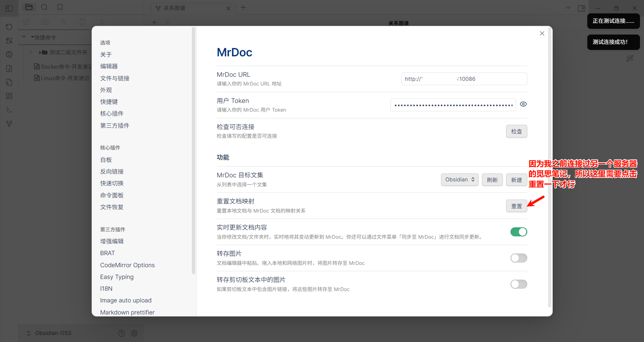This screenshot has width=644, height=342.
Task: Click the circular reload arrow ribbon icon
Action: point(9,27)
